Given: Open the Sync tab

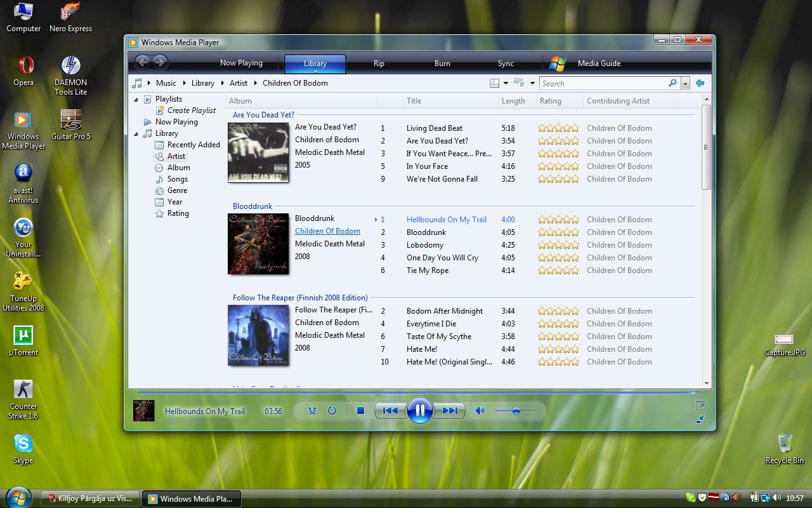Looking at the screenshot, I should [x=506, y=63].
